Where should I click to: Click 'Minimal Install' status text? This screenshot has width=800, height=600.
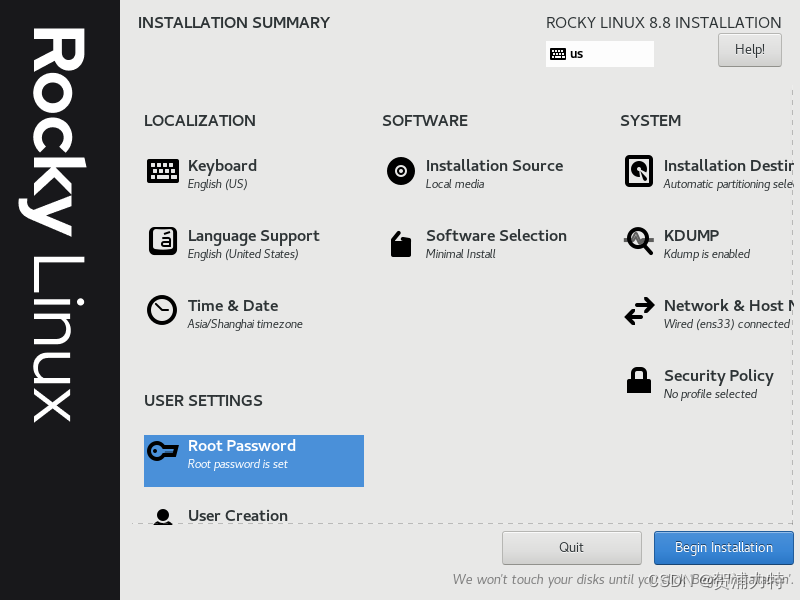(x=461, y=254)
